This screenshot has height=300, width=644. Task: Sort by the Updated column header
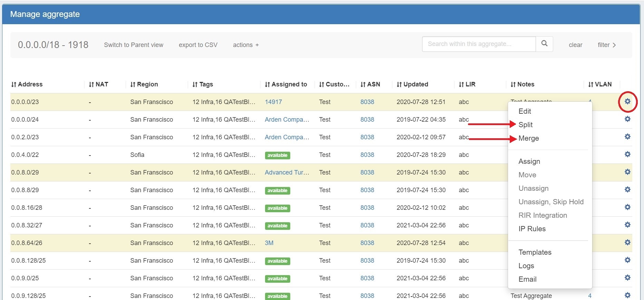(x=412, y=84)
